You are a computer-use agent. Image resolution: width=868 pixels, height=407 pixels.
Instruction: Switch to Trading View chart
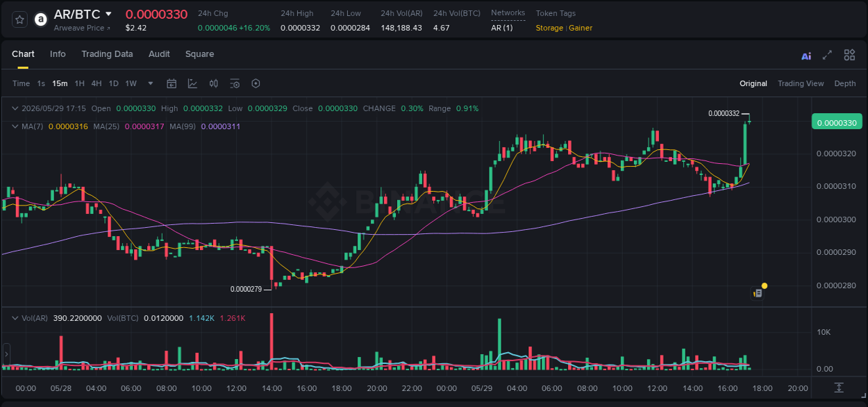(801, 83)
